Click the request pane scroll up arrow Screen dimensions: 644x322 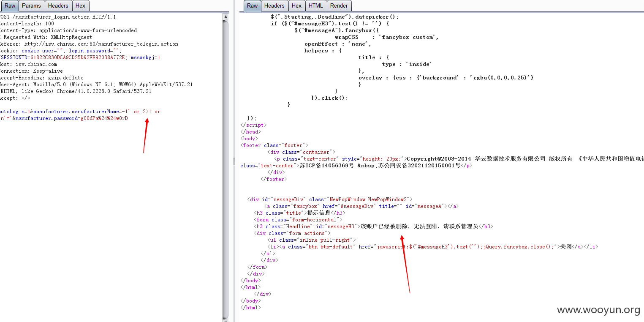[x=226, y=17]
